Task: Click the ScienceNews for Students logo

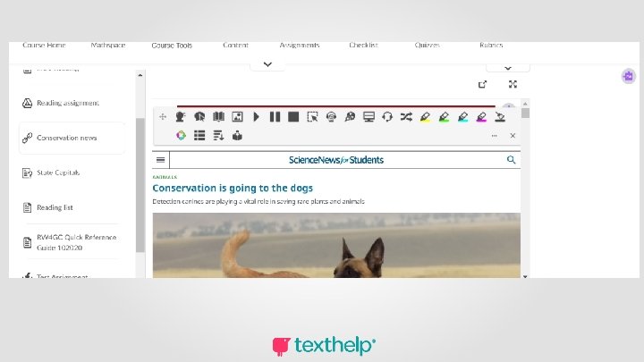Action: click(336, 160)
